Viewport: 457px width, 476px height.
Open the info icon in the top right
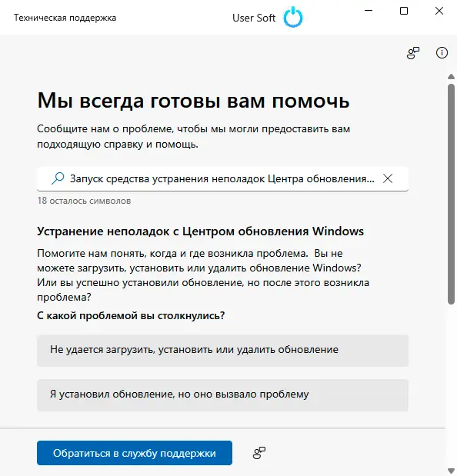(442, 53)
